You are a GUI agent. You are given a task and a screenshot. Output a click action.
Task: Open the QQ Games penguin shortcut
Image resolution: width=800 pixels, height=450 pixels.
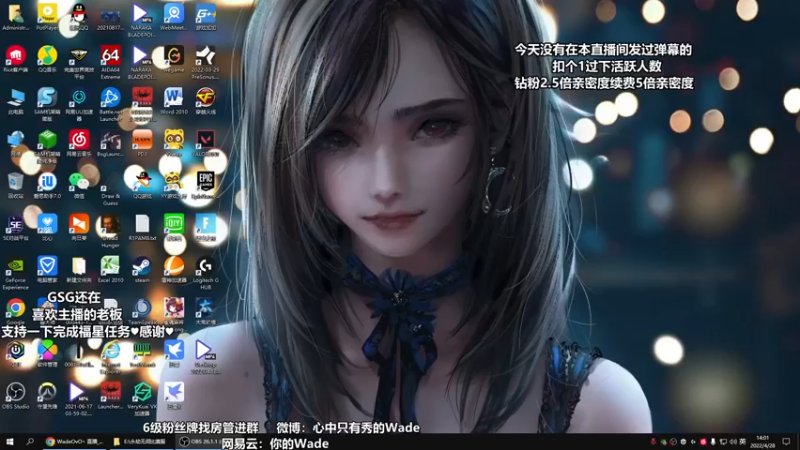[142, 185]
